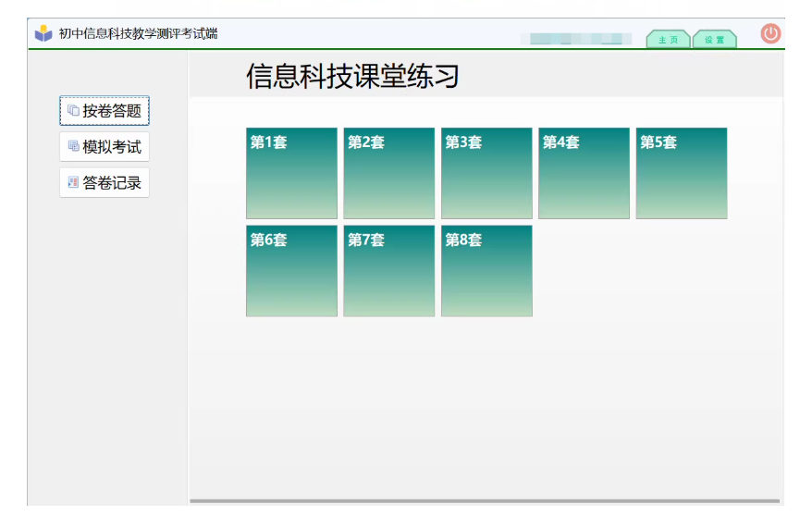Open the 第1套 practice tile
Viewport: 812px width, 517px height.
pyautogui.click(x=291, y=173)
